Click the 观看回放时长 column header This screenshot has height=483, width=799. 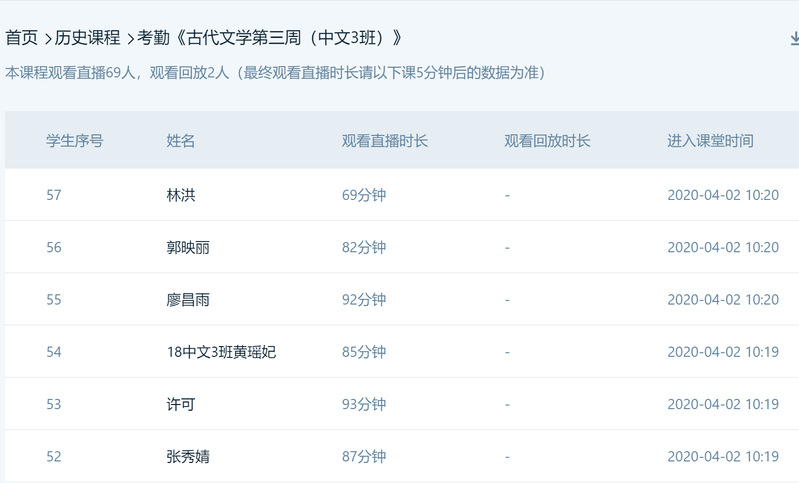[x=548, y=141]
